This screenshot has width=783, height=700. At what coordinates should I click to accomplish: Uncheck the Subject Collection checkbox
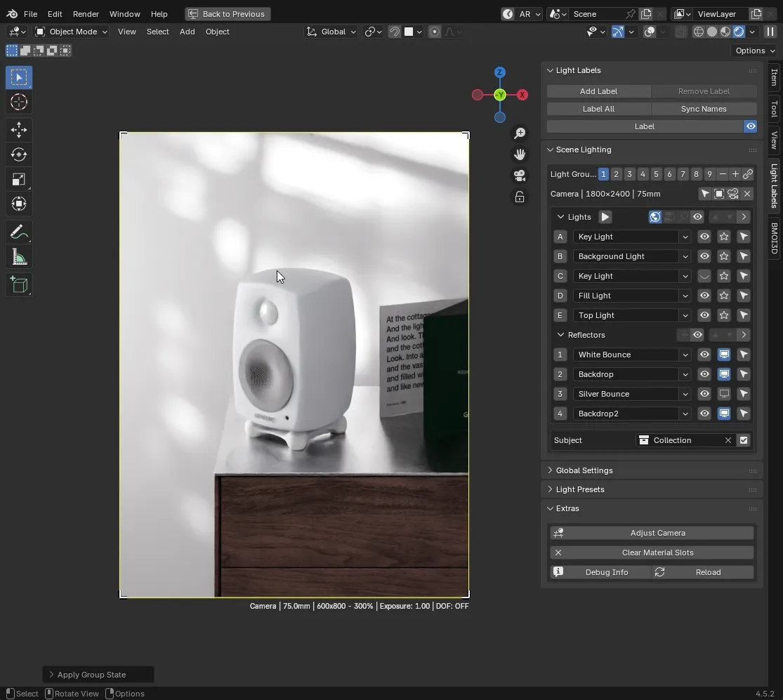tap(744, 440)
